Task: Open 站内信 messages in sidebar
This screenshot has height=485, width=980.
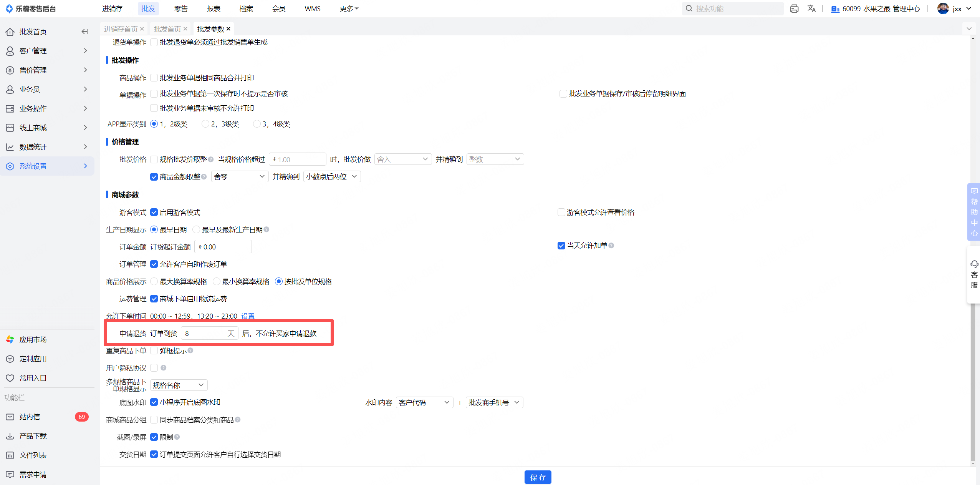Action: tap(30, 417)
